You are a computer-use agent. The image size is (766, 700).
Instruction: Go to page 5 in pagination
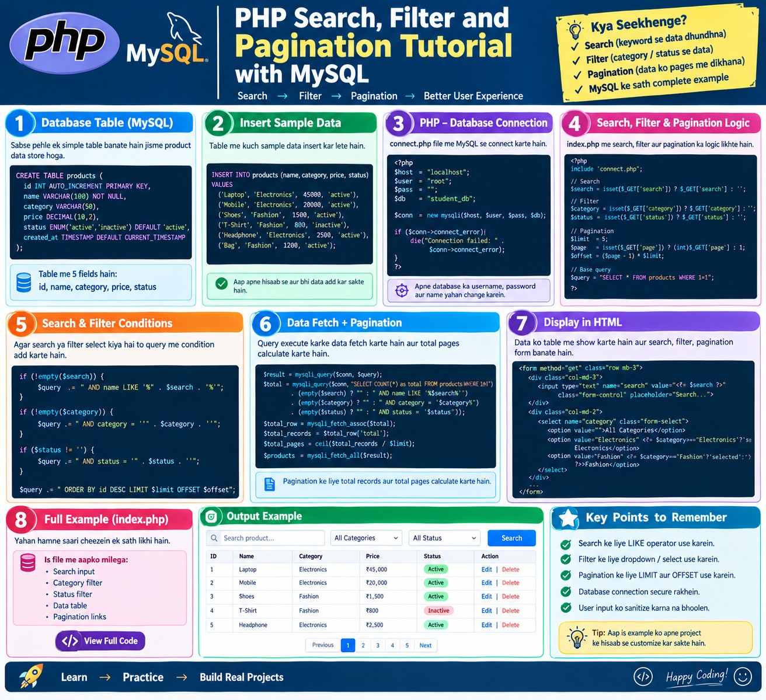[x=407, y=645]
